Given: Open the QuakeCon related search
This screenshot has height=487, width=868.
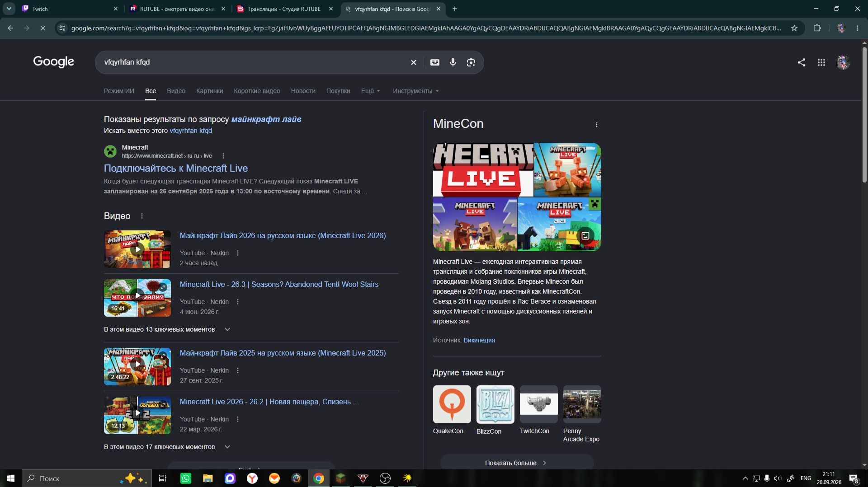Looking at the screenshot, I should coord(452,410).
